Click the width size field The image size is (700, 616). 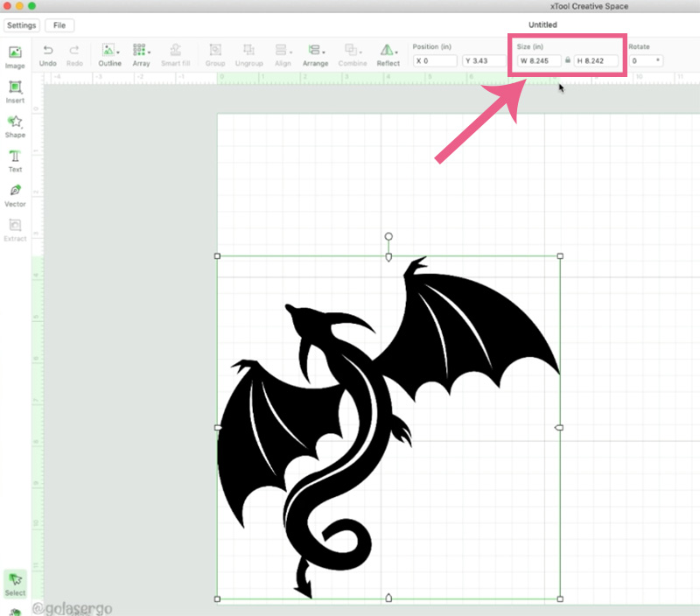tap(538, 61)
